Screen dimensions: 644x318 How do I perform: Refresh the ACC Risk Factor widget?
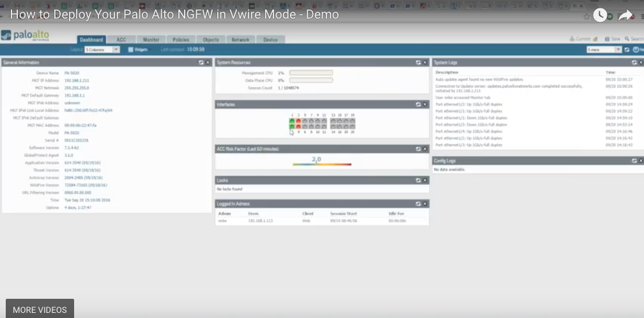(x=418, y=149)
